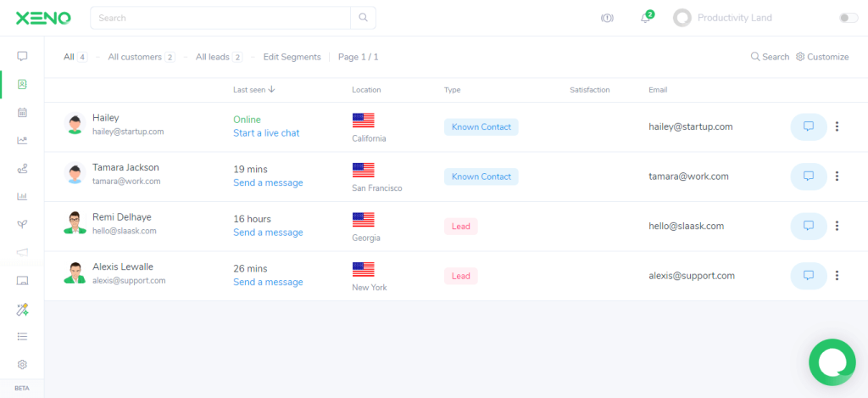
Task: Switch to the All customers segment
Action: pyautogui.click(x=135, y=57)
